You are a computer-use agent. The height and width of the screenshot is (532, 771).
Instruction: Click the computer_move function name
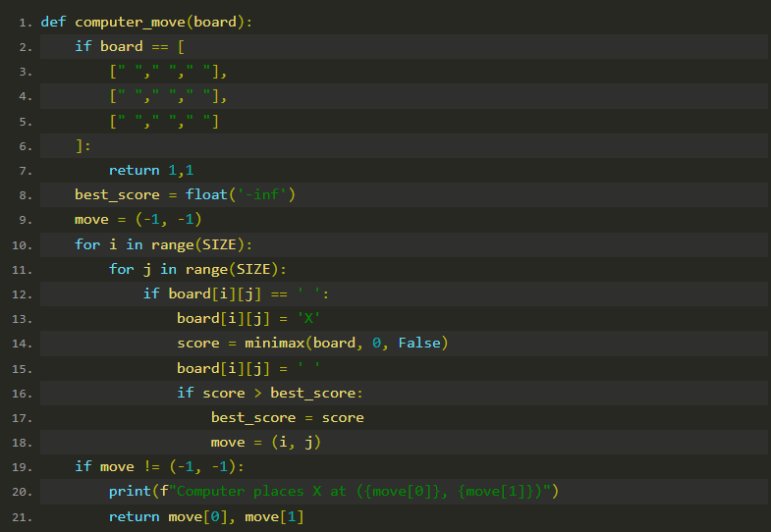tap(130, 23)
